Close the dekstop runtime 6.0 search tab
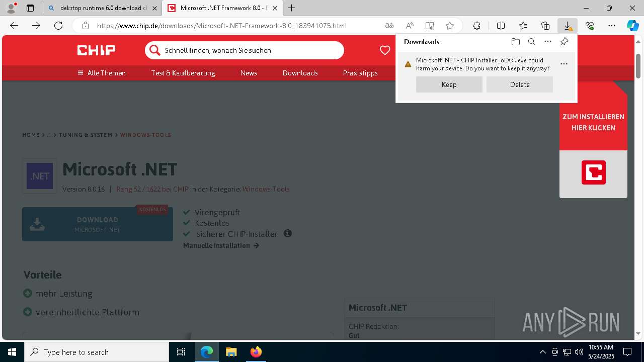This screenshot has width=644, height=362. tap(154, 8)
